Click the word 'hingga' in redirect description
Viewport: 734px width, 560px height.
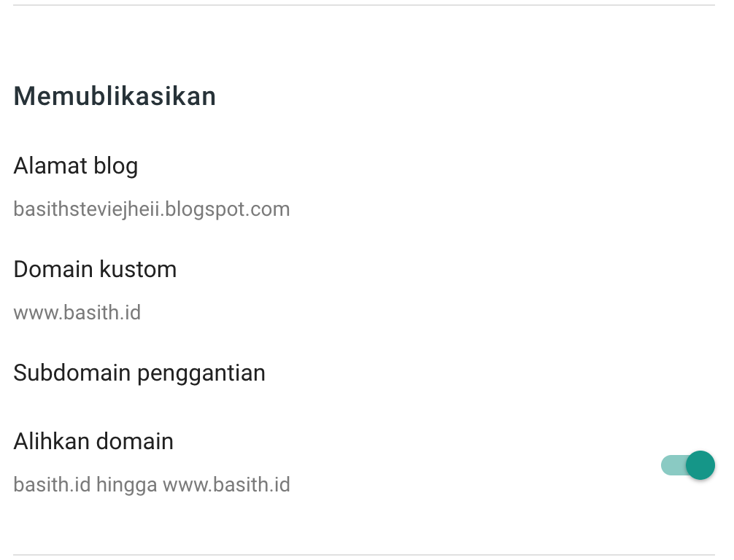pos(126,485)
